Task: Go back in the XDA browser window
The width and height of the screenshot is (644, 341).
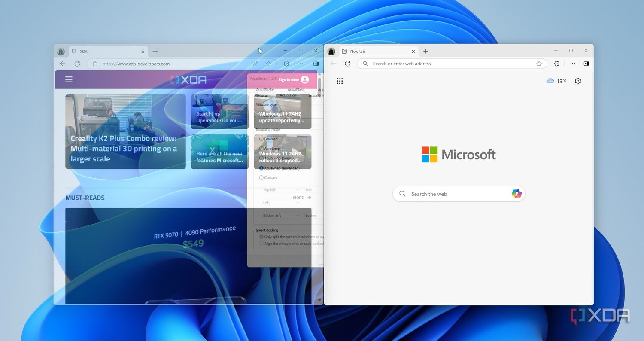Action: 63,64
